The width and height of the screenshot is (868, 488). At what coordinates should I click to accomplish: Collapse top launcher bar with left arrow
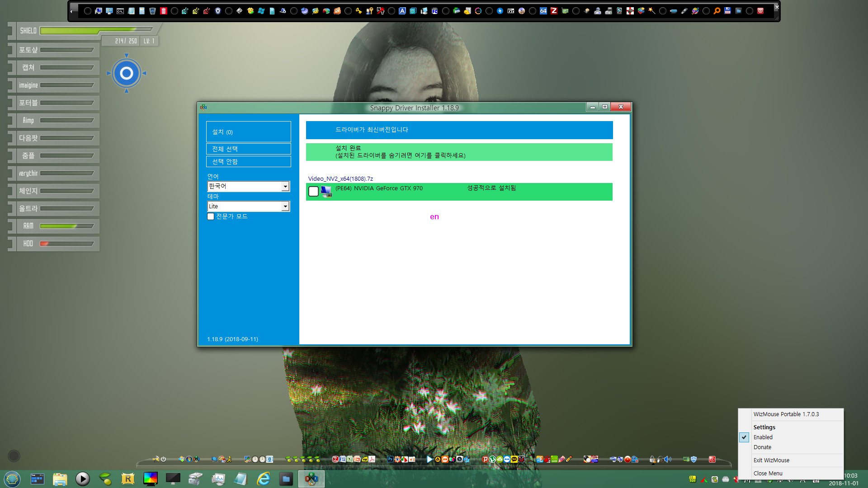pyautogui.click(x=71, y=11)
